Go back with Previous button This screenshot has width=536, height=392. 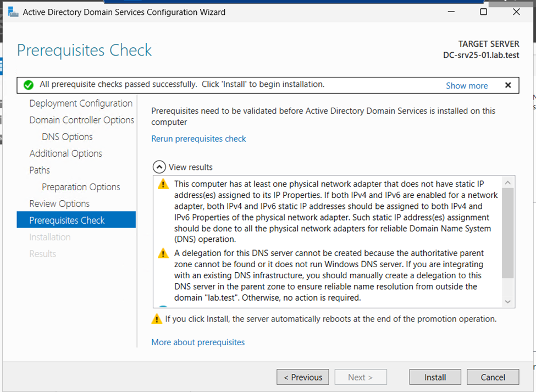[x=303, y=377]
